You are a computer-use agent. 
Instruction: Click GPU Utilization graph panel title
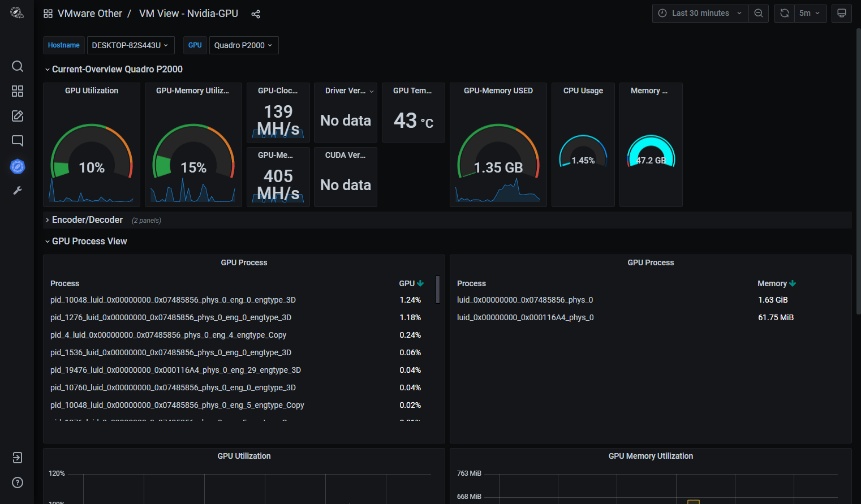(x=244, y=456)
